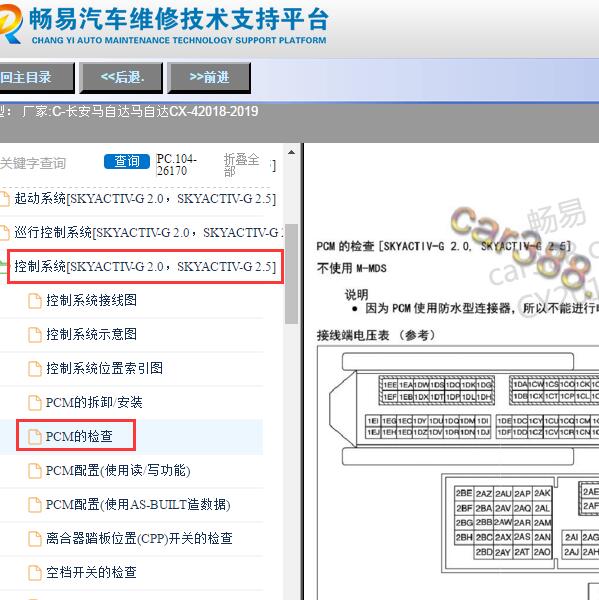
Task: Click folder icon beside 巡行控制系统
Action: (x=5, y=233)
